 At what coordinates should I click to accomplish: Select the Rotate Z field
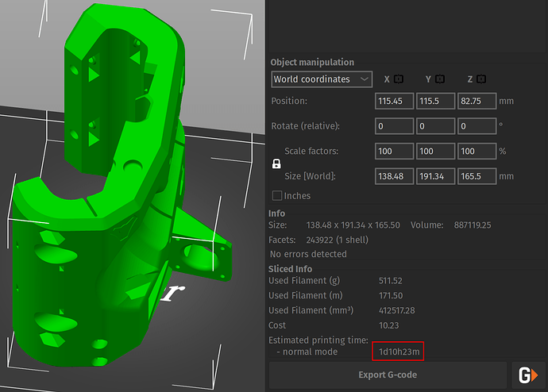pos(477,126)
